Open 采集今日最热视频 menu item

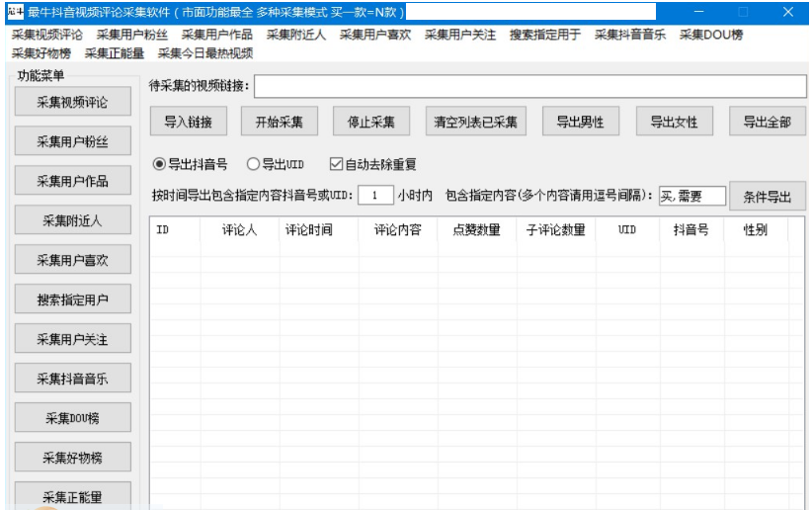[x=205, y=53]
